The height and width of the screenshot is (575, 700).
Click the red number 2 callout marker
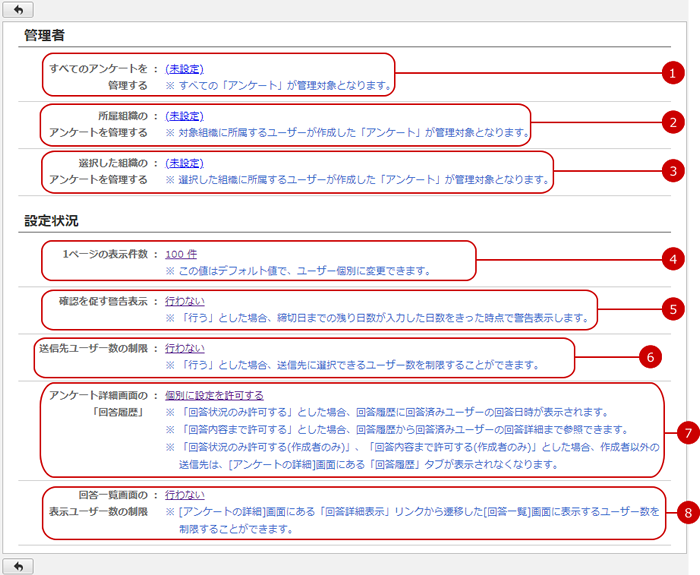pyautogui.click(x=674, y=122)
